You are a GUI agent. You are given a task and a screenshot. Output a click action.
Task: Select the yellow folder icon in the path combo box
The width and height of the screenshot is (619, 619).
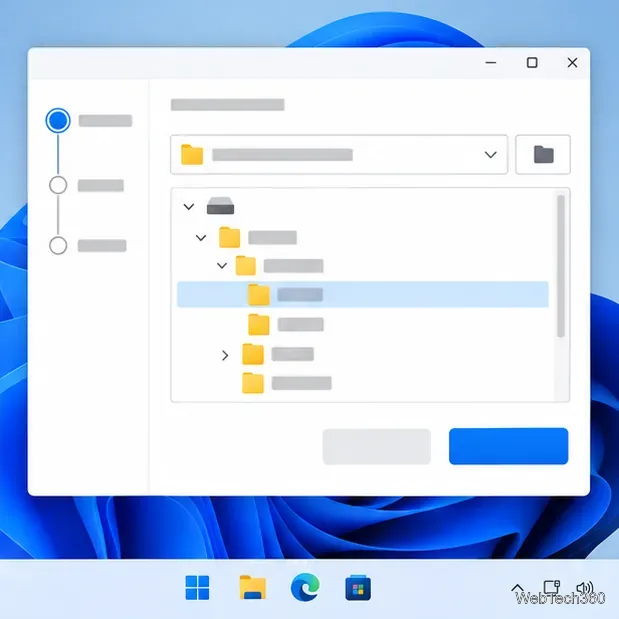point(192,154)
